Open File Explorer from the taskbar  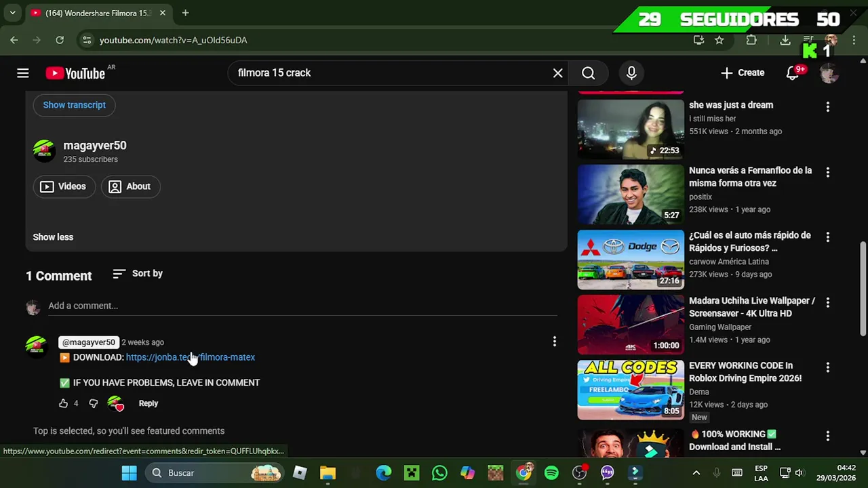(328, 472)
